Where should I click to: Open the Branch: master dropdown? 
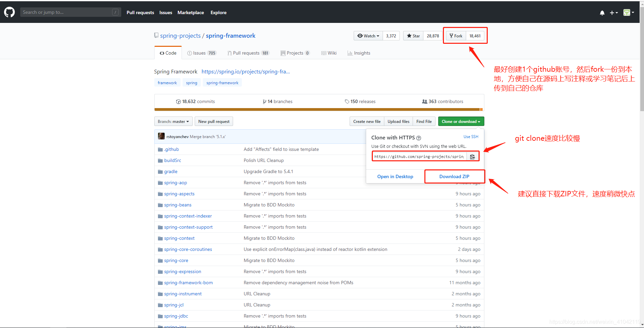click(173, 121)
